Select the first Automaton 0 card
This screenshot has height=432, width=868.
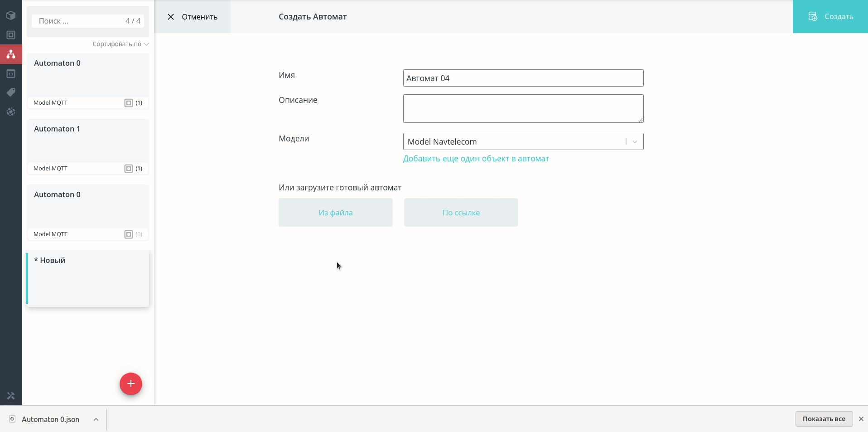click(x=88, y=81)
